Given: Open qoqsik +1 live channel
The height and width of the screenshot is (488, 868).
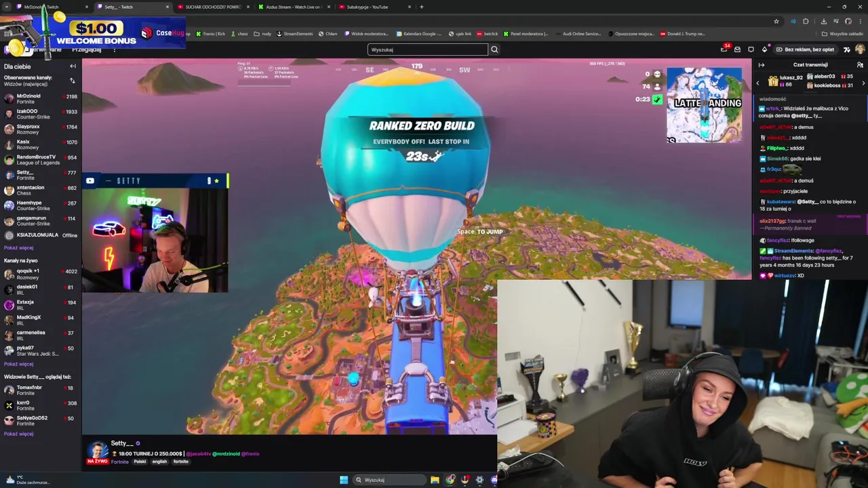Looking at the screenshot, I should coord(41,274).
